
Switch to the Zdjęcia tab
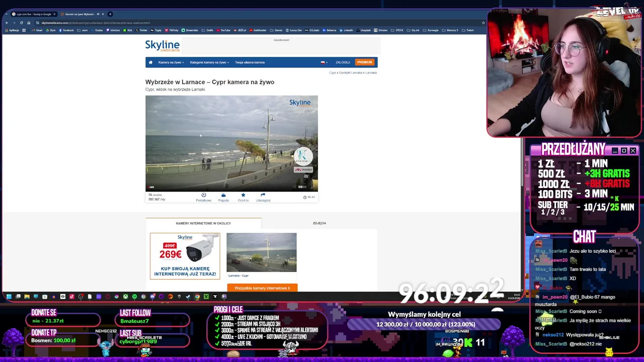coord(319,223)
